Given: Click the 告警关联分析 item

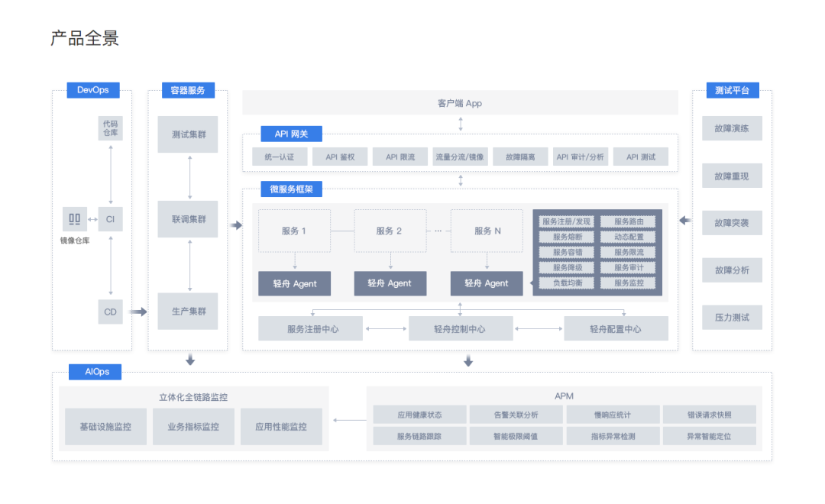Looking at the screenshot, I should (516, 415).
